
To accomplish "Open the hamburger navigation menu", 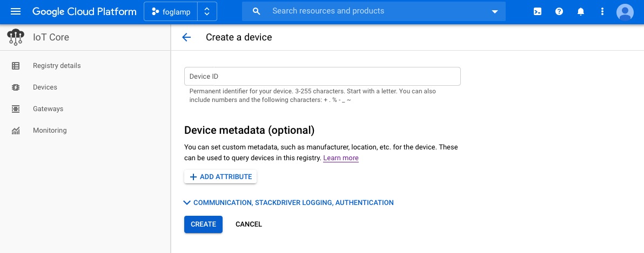I will click(16, 11).
